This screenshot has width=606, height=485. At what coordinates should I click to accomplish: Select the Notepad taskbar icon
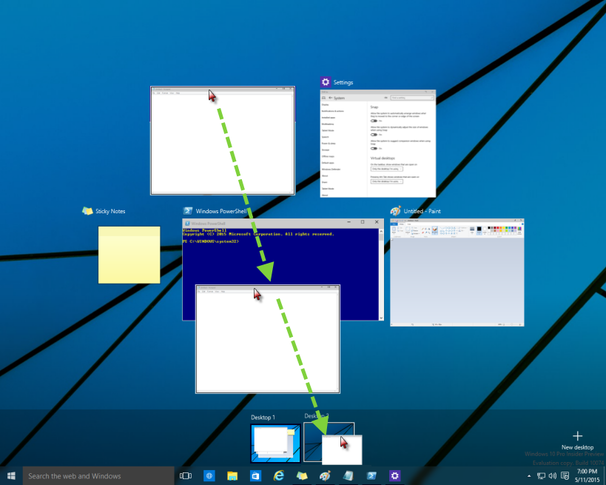click(x=348, y=476)
